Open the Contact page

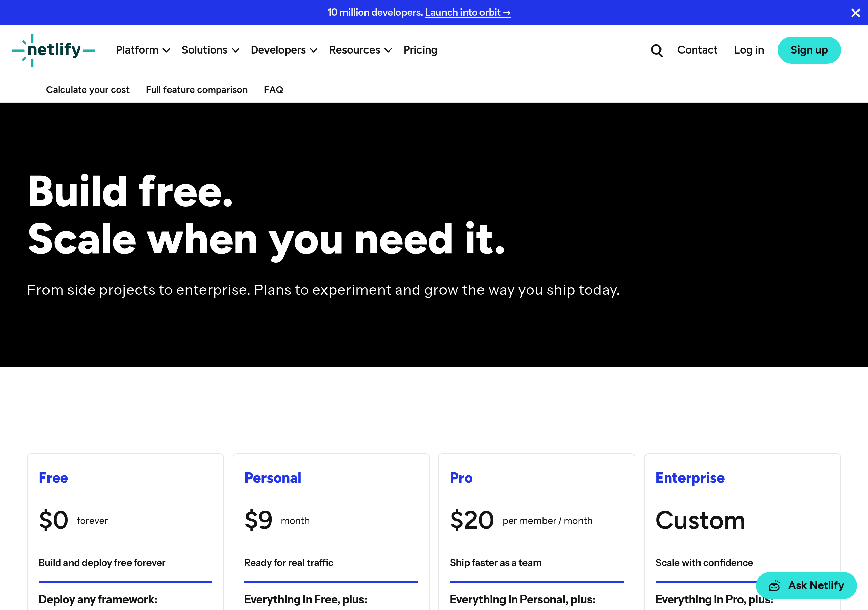697,50
